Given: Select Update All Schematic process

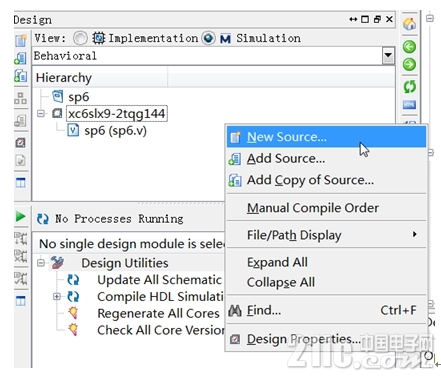Looking at the screenshot, I should point(160,280).
